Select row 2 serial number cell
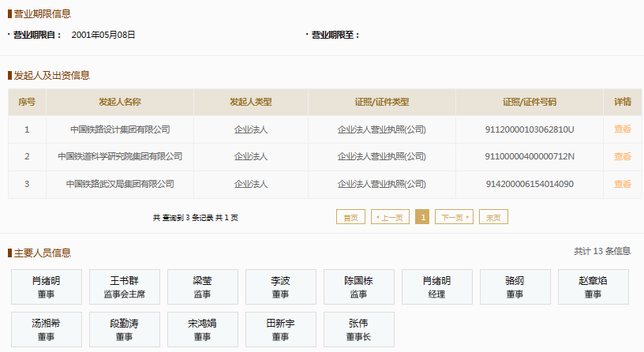644x352 pixels. 27,156
